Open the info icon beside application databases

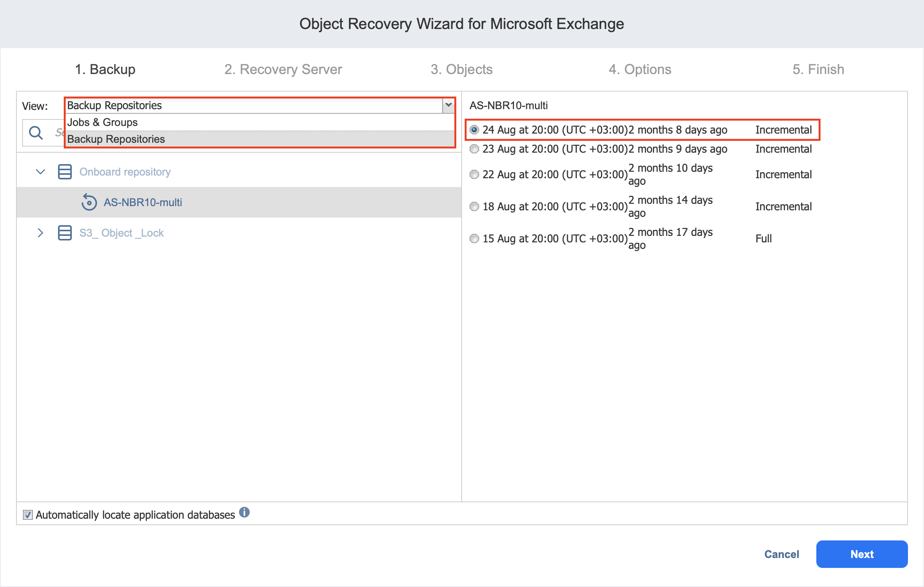(244, 513)
